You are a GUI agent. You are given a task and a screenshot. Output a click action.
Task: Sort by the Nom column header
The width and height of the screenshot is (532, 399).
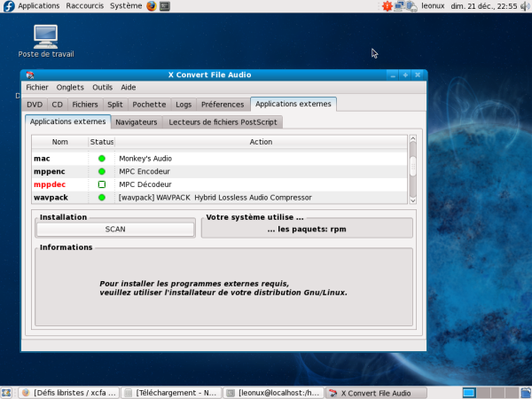[x=60, y=142]
